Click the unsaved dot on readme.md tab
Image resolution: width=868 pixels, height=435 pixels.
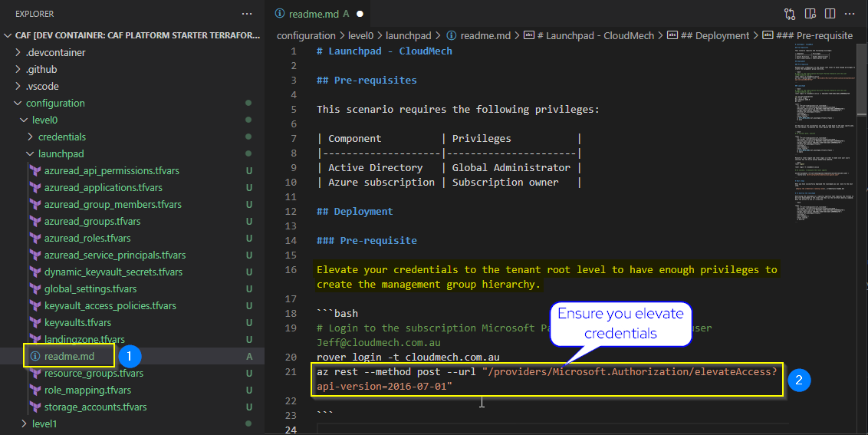[360, 14]
